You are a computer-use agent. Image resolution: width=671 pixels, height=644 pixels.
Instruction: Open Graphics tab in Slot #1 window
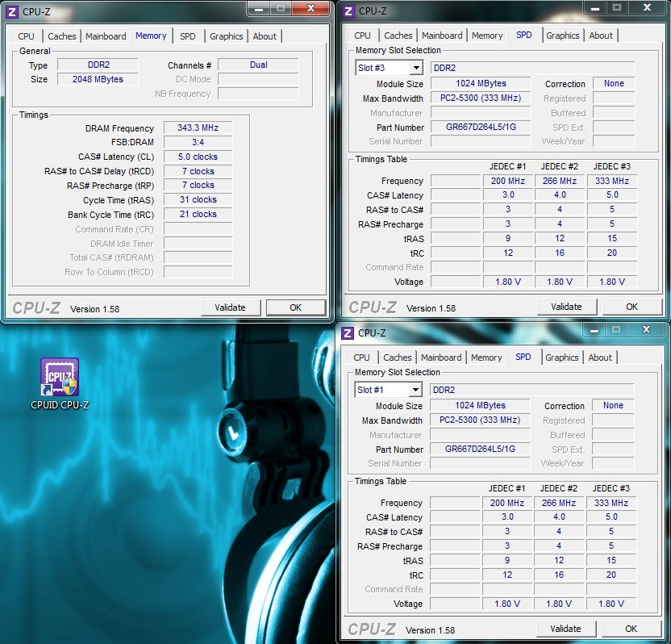coord(562,358)
